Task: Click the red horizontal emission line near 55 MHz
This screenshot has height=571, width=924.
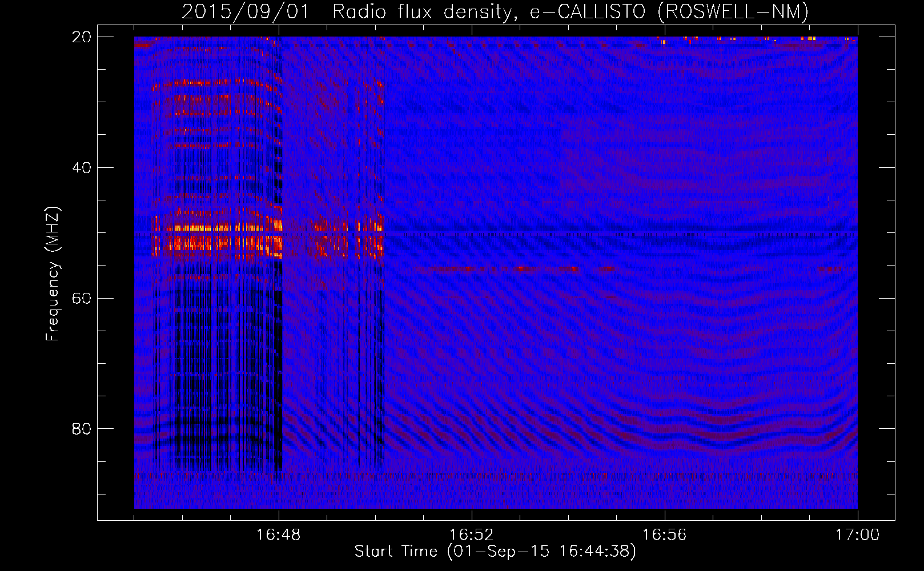Action: tap(514, 269)
